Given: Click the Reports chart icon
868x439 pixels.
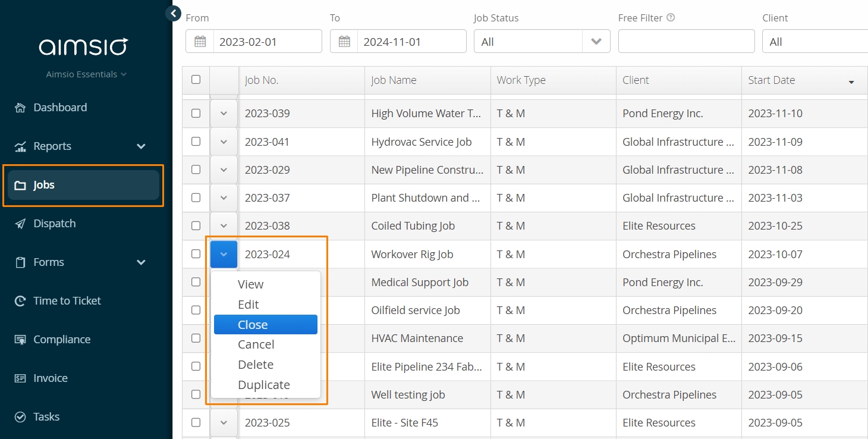Looking at the screenshot, I should click(x=20, y=146).
